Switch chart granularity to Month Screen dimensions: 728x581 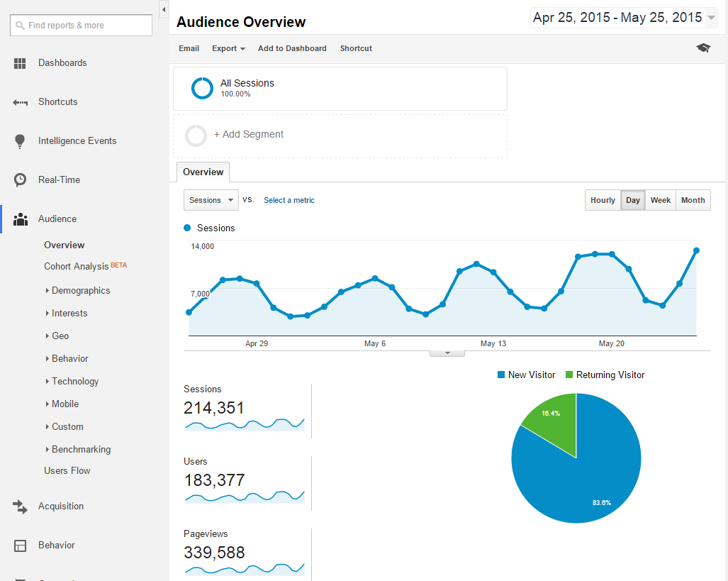693,200
